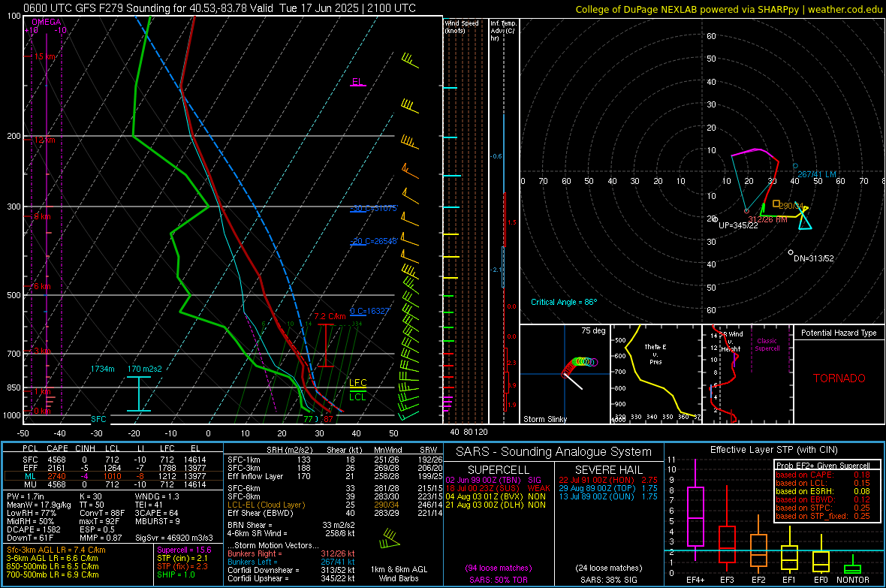This screenshot has height=588, width=886.
Task: Click the 'Sfc-3km AGL LR = 7.4 C/km' line
Action: click(x=56, y=550)
